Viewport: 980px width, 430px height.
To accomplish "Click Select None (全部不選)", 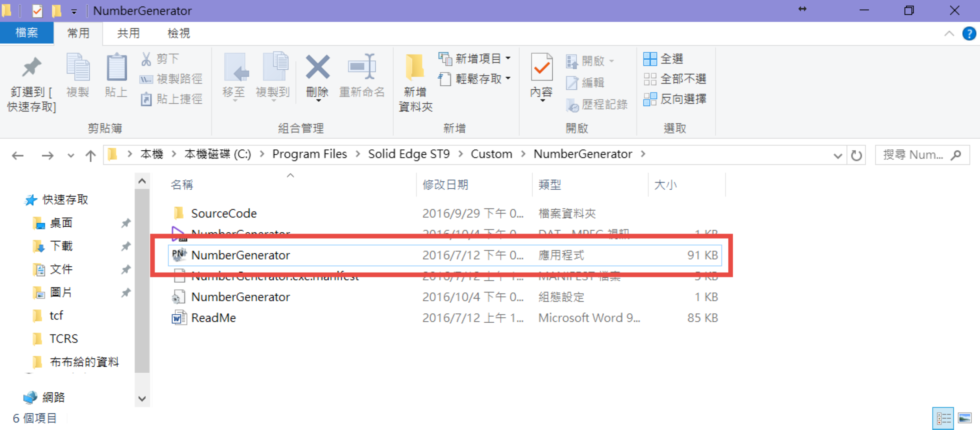I will coord(675,79).
